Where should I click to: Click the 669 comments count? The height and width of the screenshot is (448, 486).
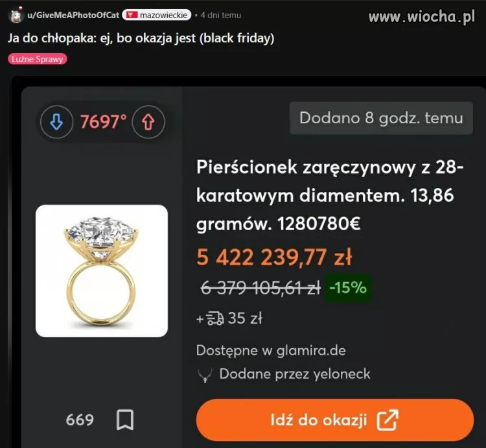[x=80, y=420]
